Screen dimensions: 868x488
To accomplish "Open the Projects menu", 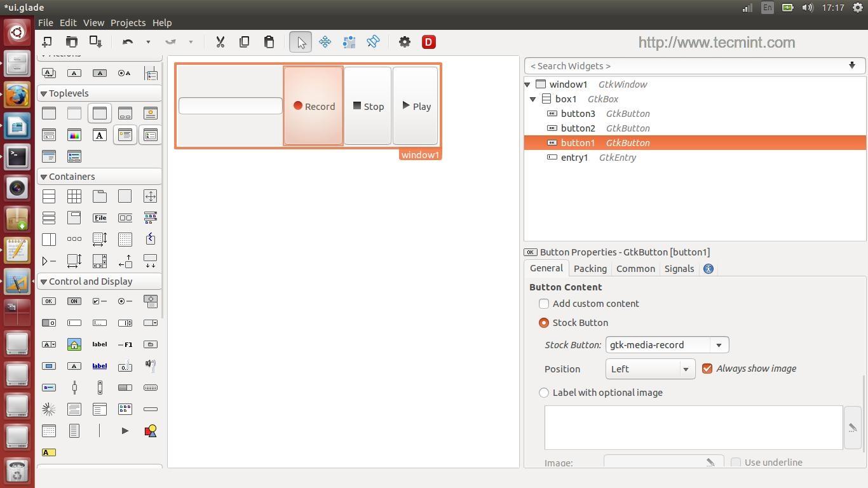I will 128,22.
